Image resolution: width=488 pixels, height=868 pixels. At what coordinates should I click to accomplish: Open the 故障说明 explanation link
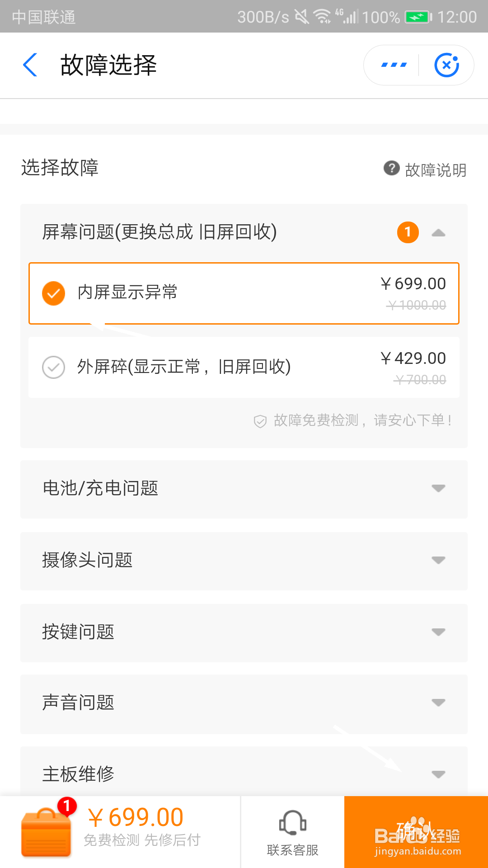point(436,170)
